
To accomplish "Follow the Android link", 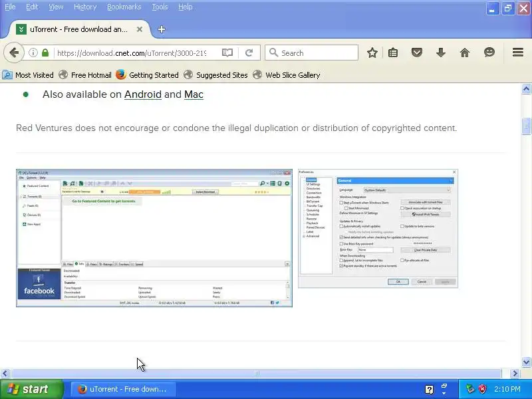I will click(143, 94).
